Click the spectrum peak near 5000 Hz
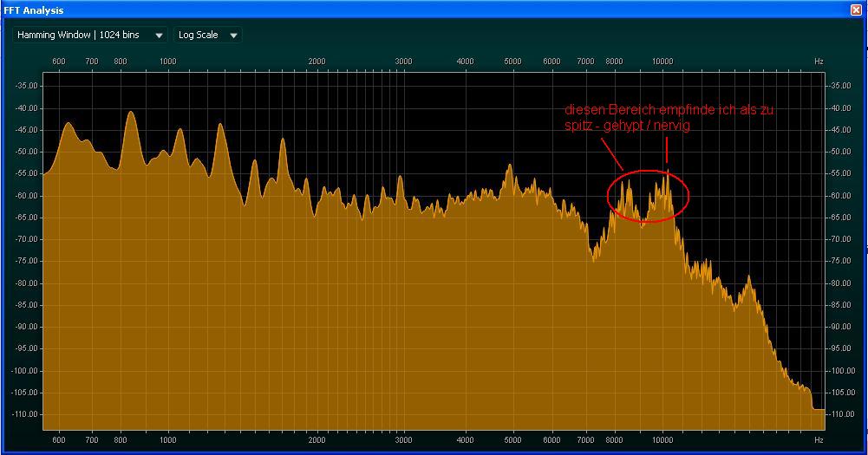 pos(508,166)
